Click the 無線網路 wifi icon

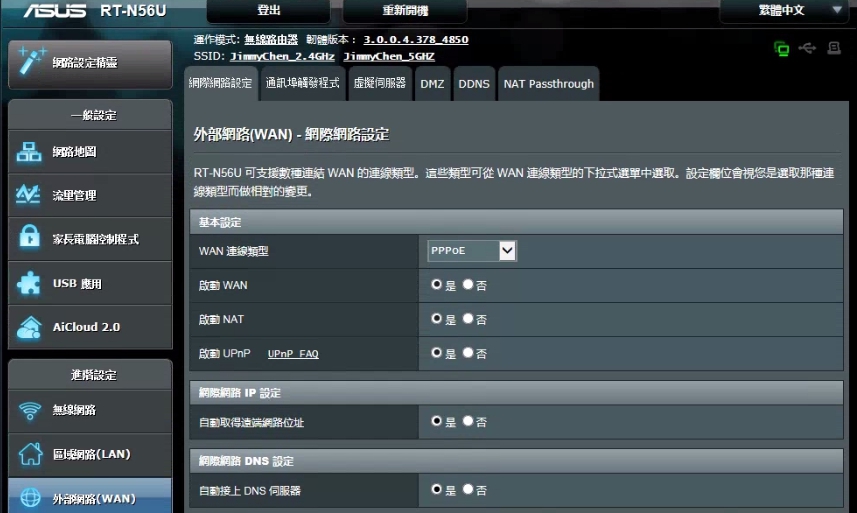[30, 410]
